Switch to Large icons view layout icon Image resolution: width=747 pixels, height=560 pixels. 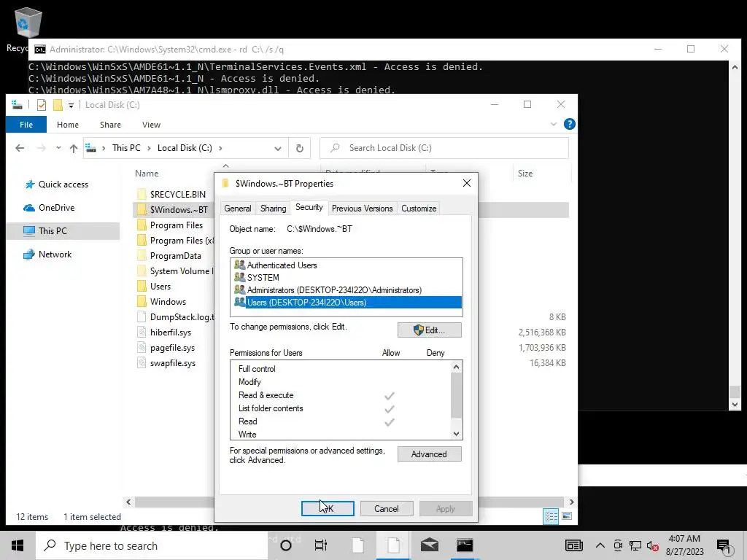[566, 516]
